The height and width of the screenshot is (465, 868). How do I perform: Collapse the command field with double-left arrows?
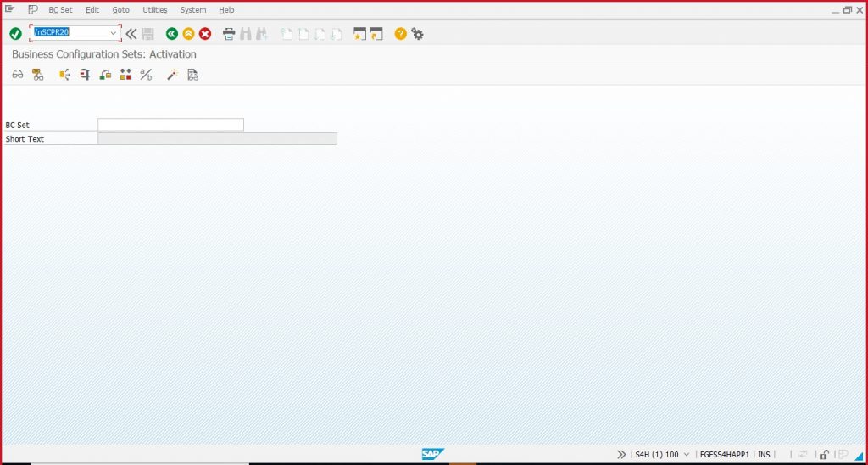[x=131, y=34]
